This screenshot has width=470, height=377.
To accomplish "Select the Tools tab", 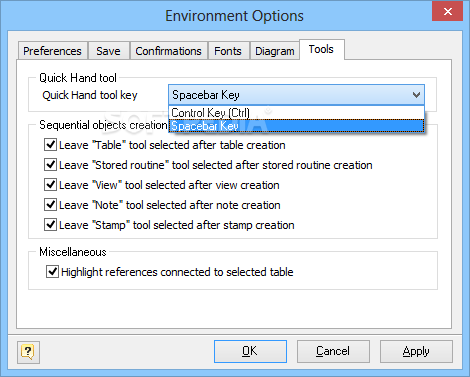I will pyautogui.click(x=321, y=49).
